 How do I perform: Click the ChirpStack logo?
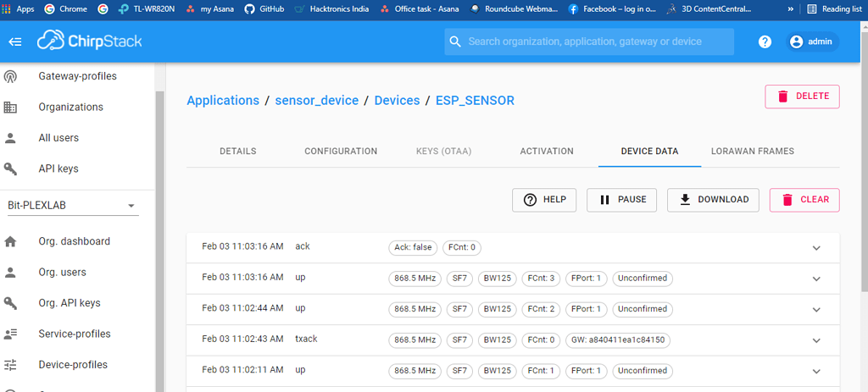90,41
